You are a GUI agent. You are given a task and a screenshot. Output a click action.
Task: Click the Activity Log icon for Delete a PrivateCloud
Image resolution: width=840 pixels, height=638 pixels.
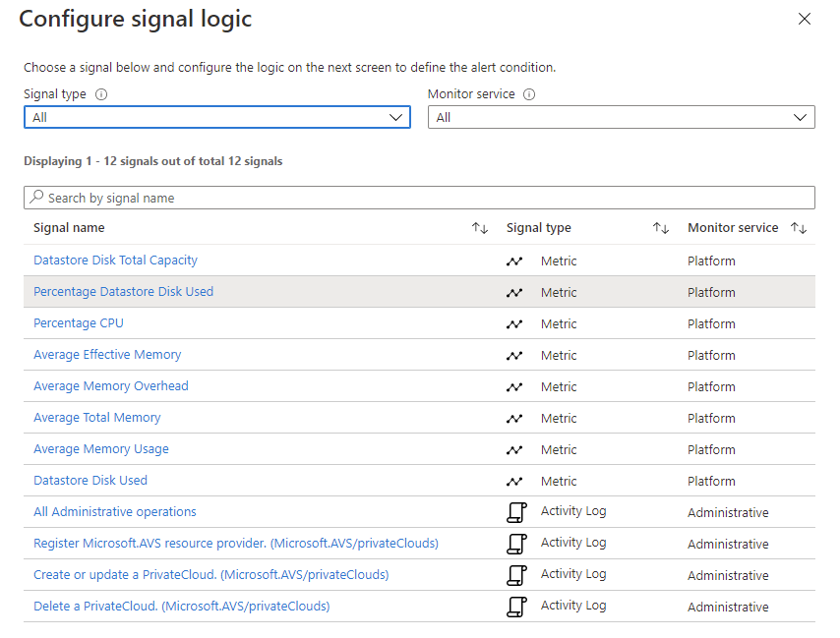tap(516, 606)
